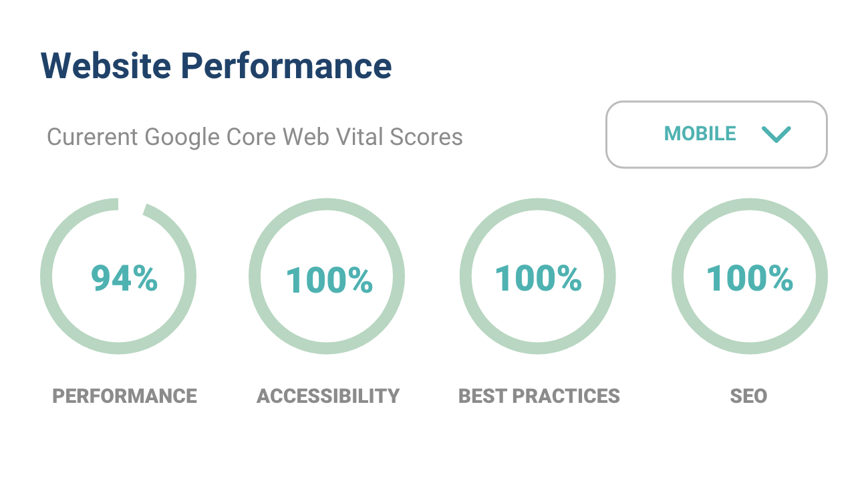Click the Website Performance heading
Screen dimensions: 868x477
click(x=216, y=65)
